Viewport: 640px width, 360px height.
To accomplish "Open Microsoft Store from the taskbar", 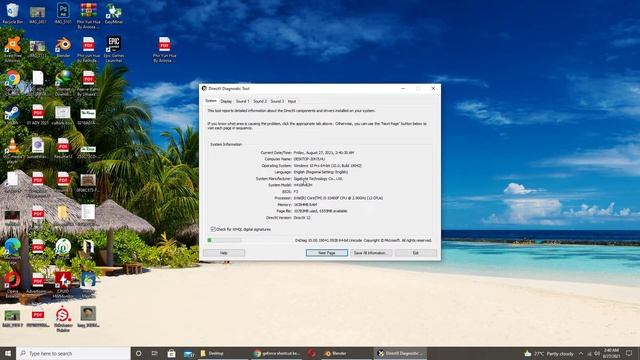I will pyautogui.click(x=171, y=353).
